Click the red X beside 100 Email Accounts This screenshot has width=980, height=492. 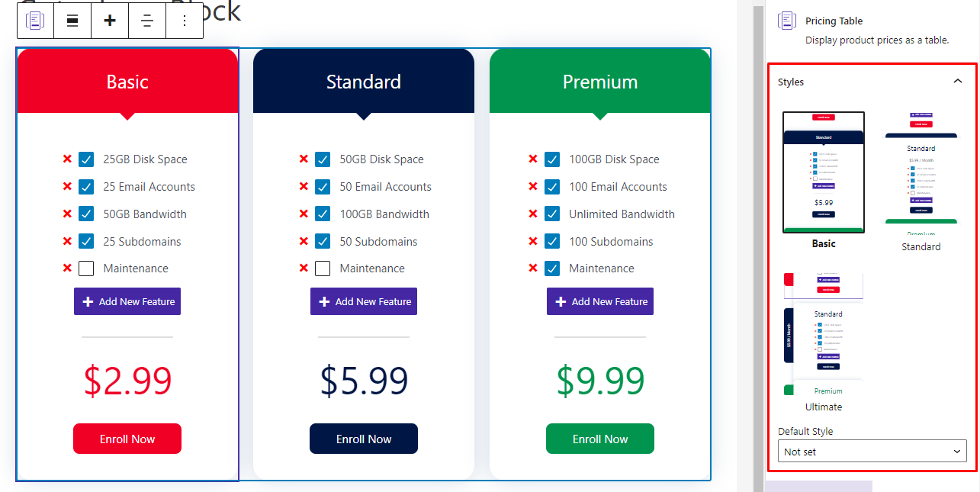pos(532,186)
